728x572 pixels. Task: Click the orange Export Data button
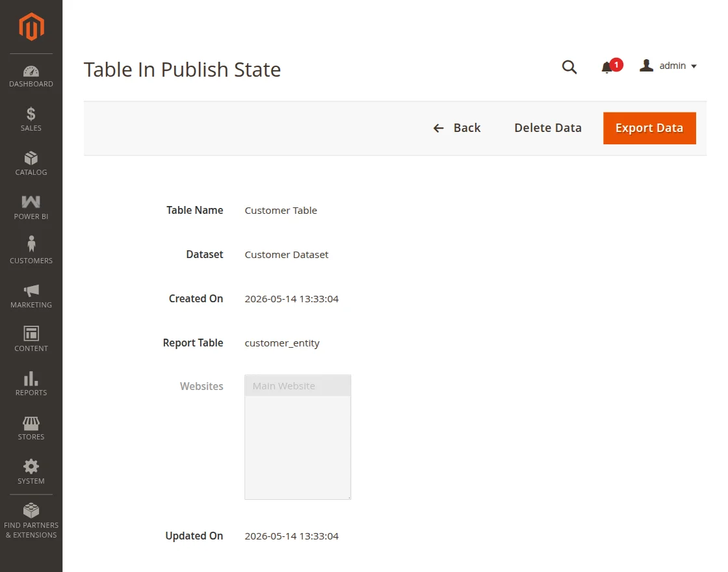coord(649,128)
